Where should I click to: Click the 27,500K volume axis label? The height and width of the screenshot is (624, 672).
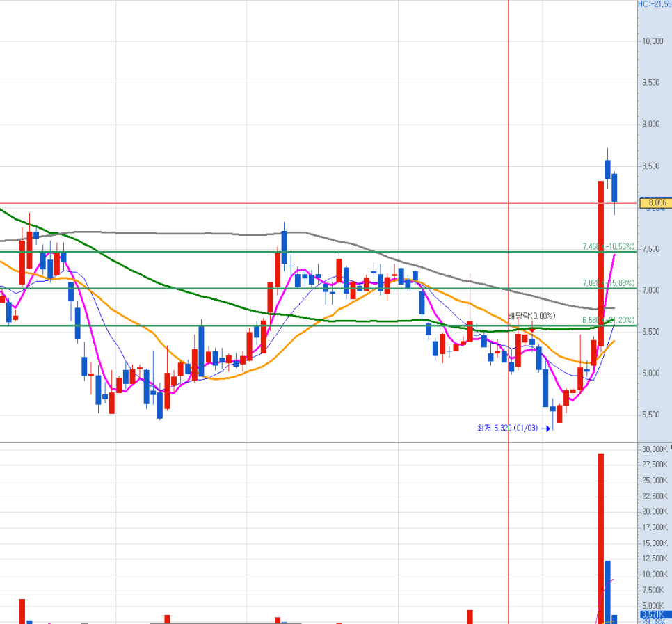pyautogui.click(x=655, y=465)
